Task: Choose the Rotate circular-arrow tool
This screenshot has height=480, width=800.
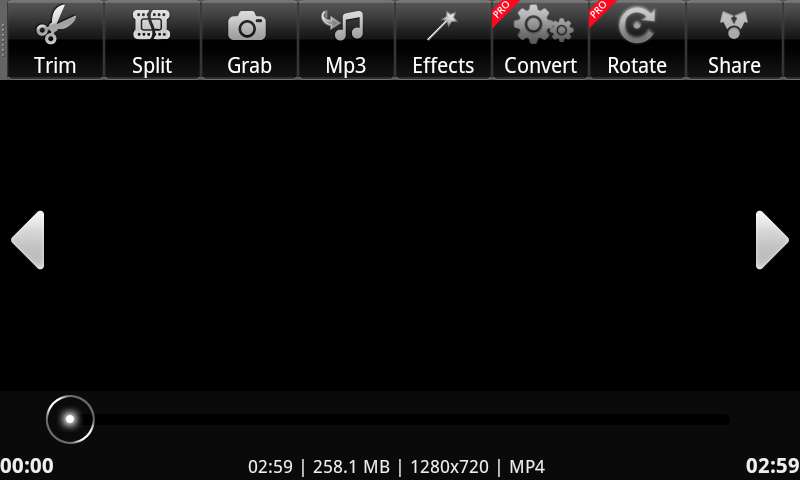Action: click(x=637, y=40)
